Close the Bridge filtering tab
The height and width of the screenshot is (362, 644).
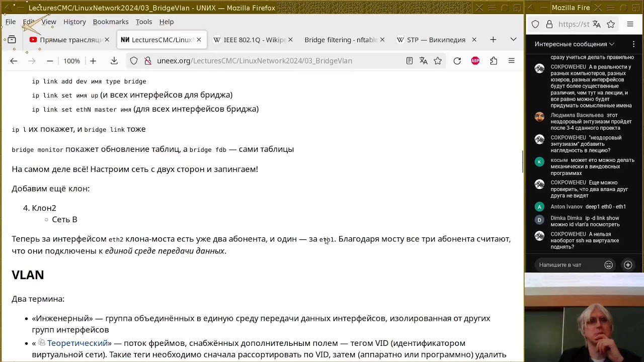coord(382,40)
